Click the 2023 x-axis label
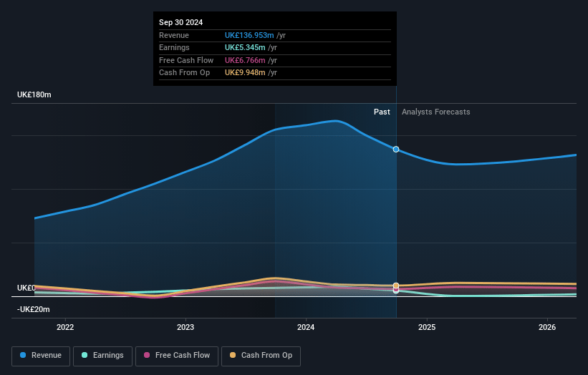The height and width of the screenshot is (375, 588). pos(185,327)
